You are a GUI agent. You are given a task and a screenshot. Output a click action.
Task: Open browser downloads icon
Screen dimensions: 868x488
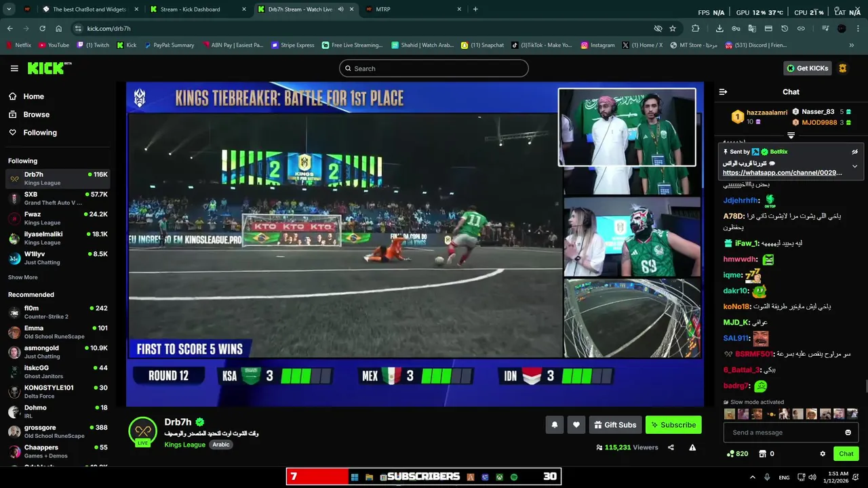pos(719,28)
